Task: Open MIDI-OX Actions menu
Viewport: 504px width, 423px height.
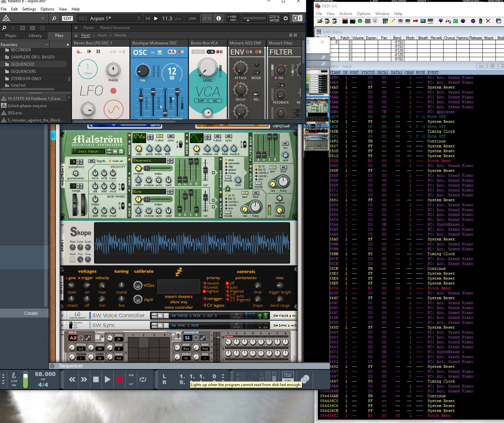Action: tap(346, 14)
